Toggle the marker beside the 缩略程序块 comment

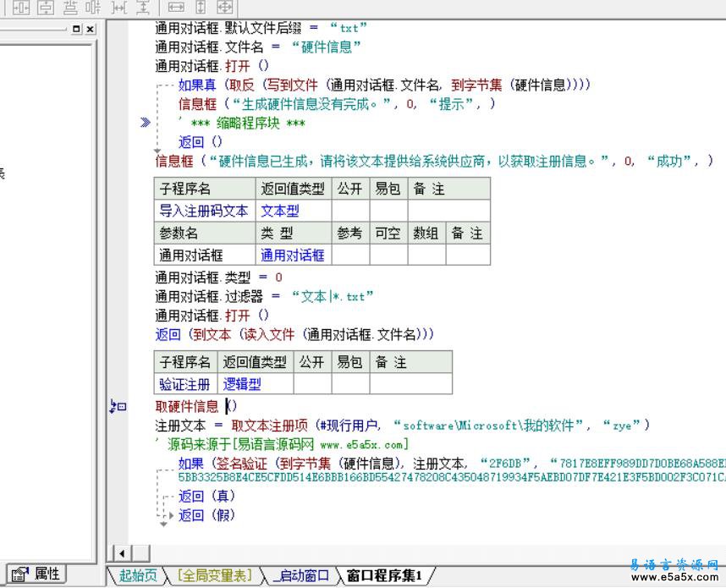pyautogui.click(x=146, y=121)
